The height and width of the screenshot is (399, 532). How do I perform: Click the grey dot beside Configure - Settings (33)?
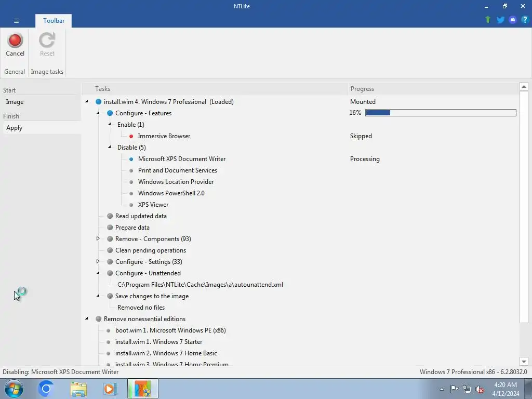click(110, 262)
